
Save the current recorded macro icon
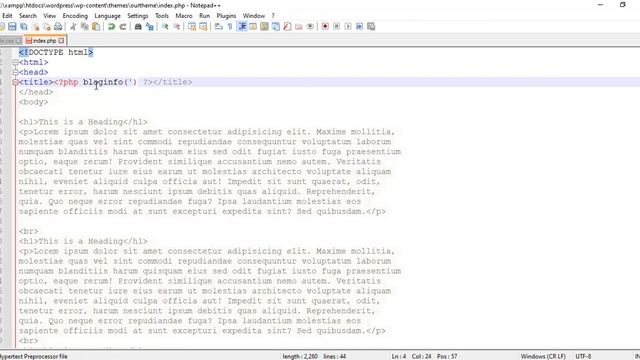(371, 27)
